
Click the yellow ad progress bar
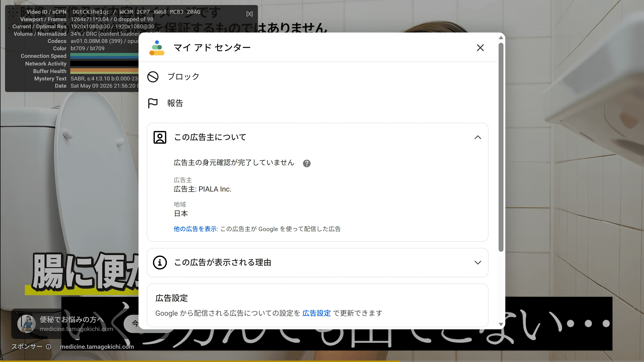pos(200,361)
